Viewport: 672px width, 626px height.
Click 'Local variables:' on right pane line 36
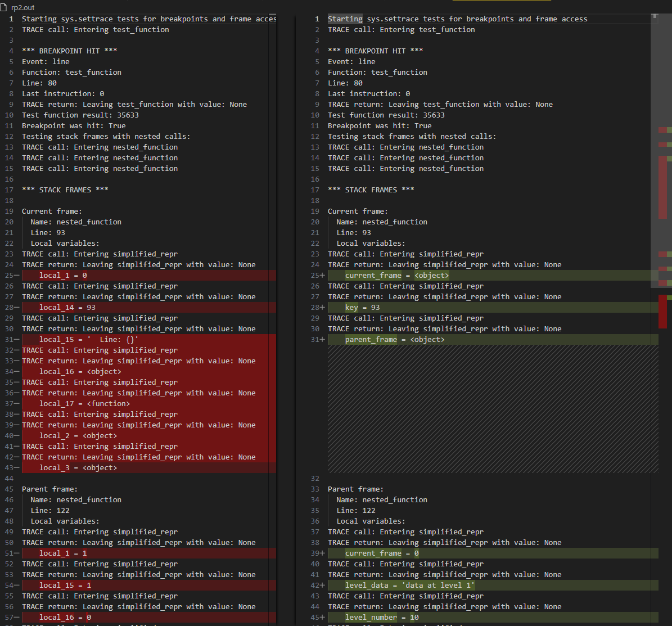click(x=371, y=521)
